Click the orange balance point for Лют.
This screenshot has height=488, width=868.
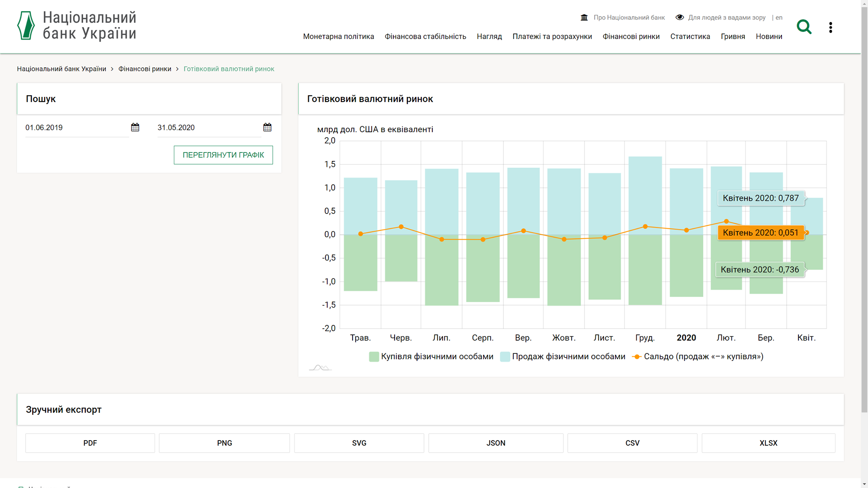726,221
